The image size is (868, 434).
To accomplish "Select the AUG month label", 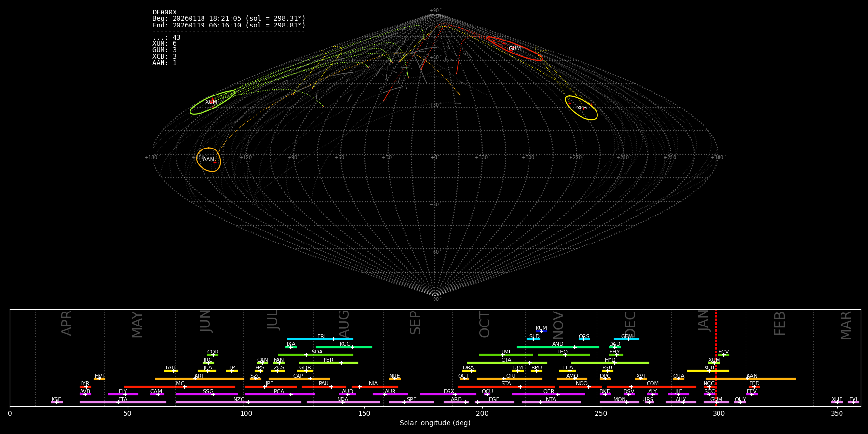I will (x=344, y=324).
